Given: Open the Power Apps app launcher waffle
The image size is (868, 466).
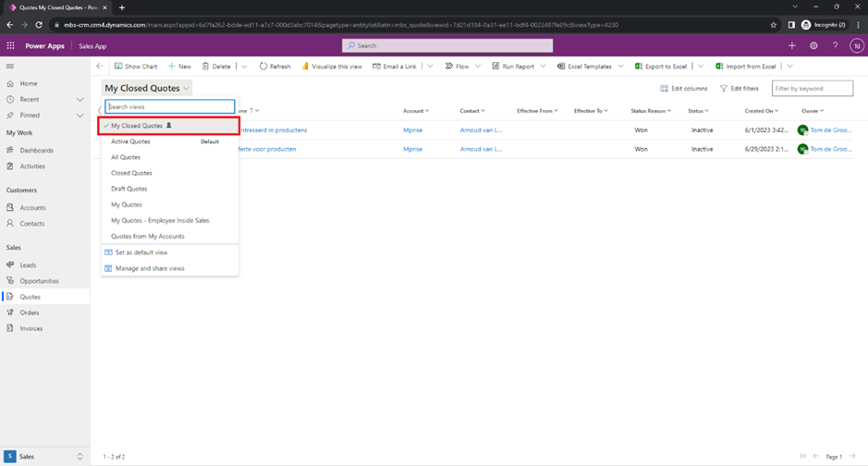Looking at the screenshot, I should (x=10, y=46).
